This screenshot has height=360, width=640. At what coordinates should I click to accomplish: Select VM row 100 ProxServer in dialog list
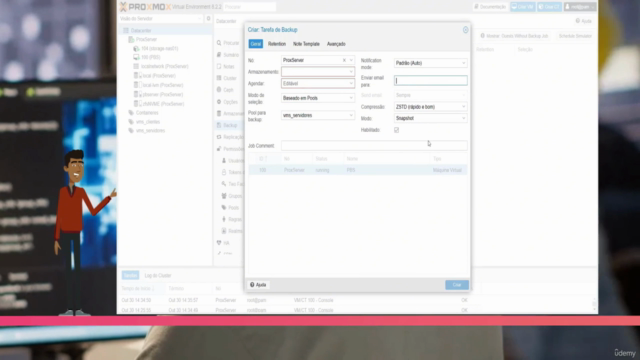(358, 170)
